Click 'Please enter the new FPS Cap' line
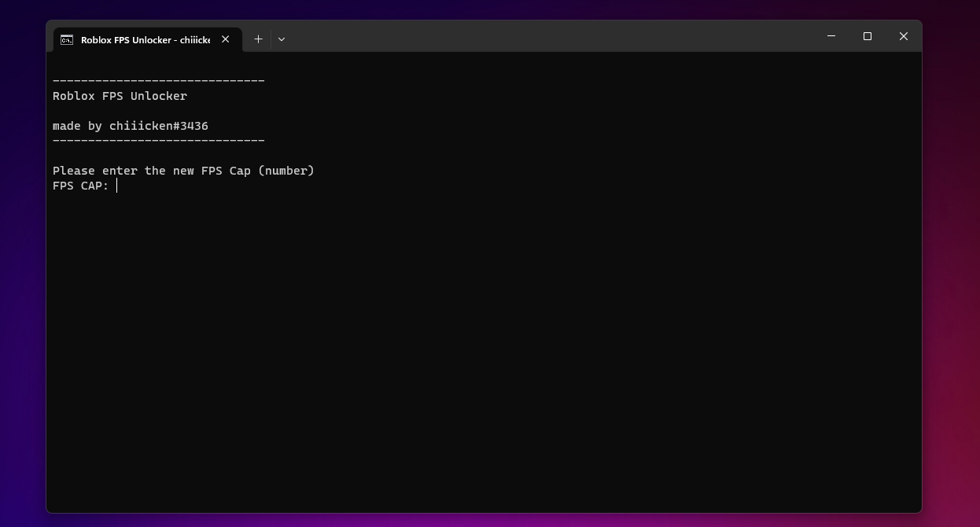Image resolution: width=980 pixels, height=527 pixels. (183, 171)
